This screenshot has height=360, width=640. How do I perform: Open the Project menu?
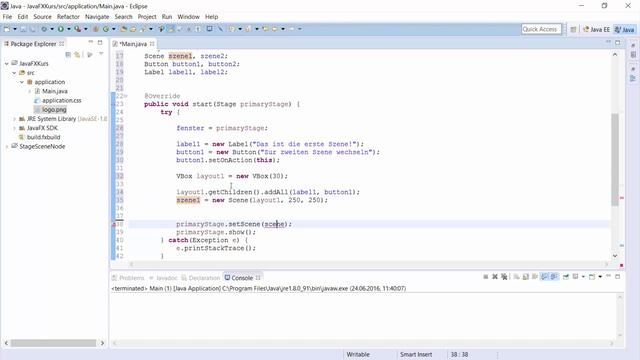pyautogui.click(x=147, y=17)
